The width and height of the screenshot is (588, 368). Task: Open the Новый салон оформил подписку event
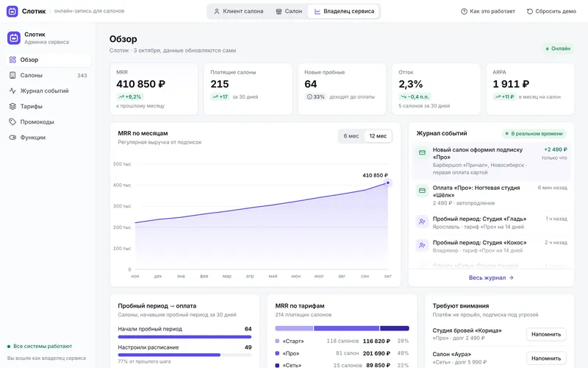(x=491, y=160)
